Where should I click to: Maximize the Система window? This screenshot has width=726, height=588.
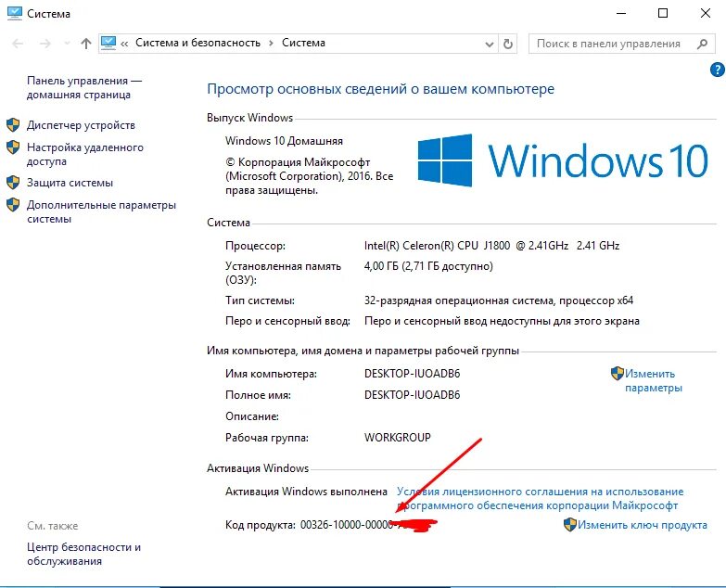click(663, 13)
